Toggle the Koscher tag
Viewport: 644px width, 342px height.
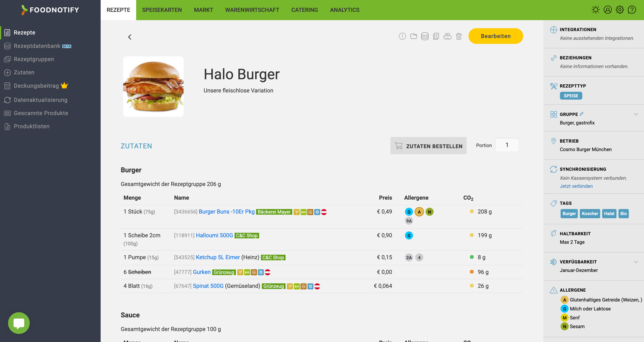point(589,213)
